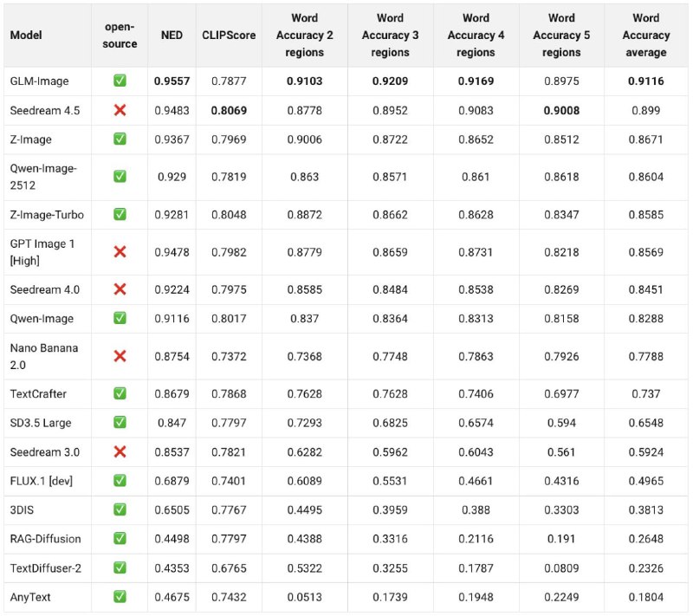Click the green checkmark in the AnyText row
Viewport: 693px width, 616px height.
(120, 596)
